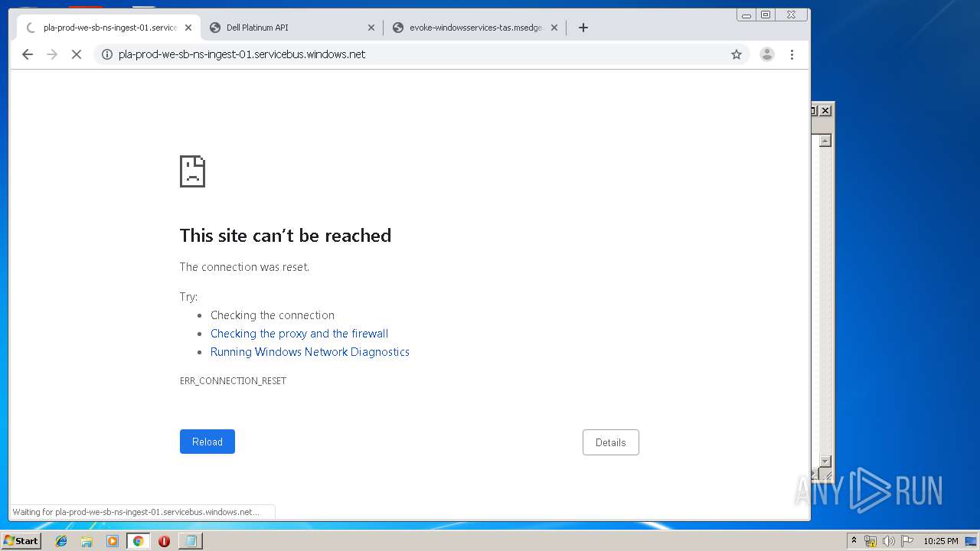Click scroll down arrow in background window
The height and width of the screenshot is (551, 980).
(825, 461)
